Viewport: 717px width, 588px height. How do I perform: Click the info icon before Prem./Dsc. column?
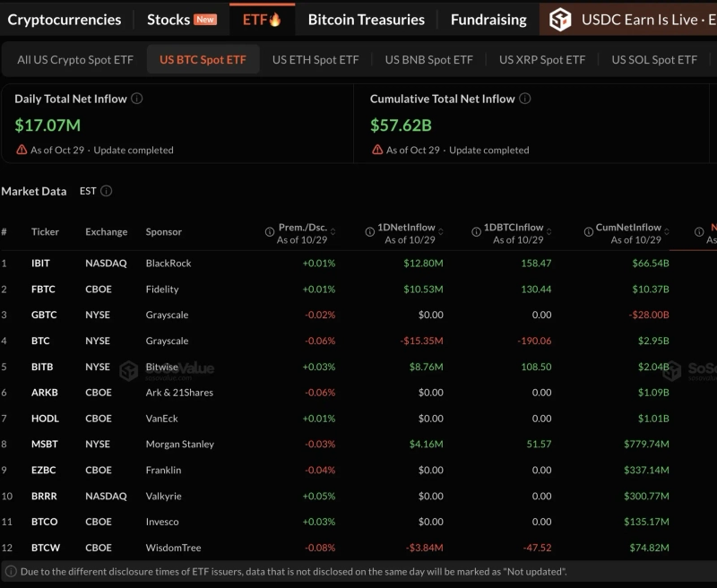tap(270, 232)
